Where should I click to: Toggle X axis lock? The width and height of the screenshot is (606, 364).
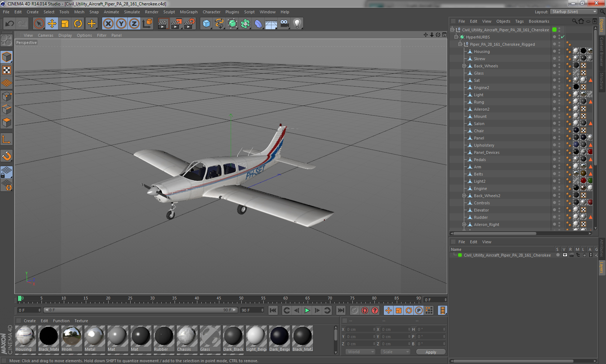(x=108, y=24)
